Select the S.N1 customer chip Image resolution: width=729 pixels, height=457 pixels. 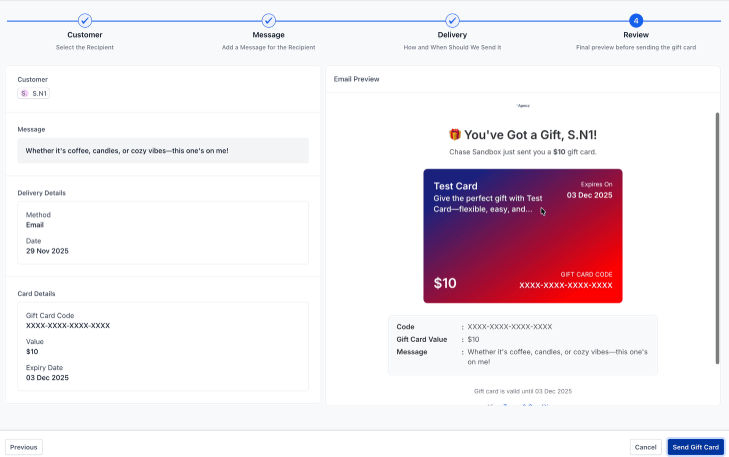tap(33, 93)
